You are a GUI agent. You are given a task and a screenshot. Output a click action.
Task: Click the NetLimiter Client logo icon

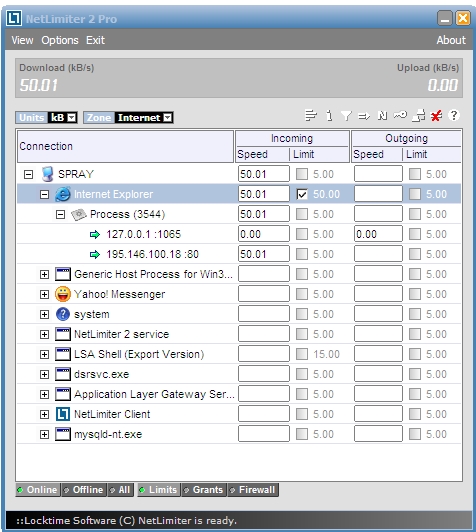(x=63, y=414)
